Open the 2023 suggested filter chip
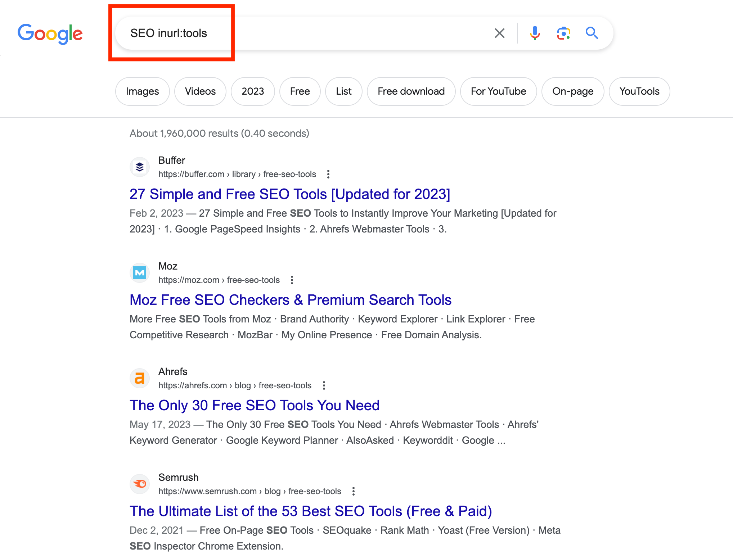Screen dimensions: 733x560 point(252,91)
